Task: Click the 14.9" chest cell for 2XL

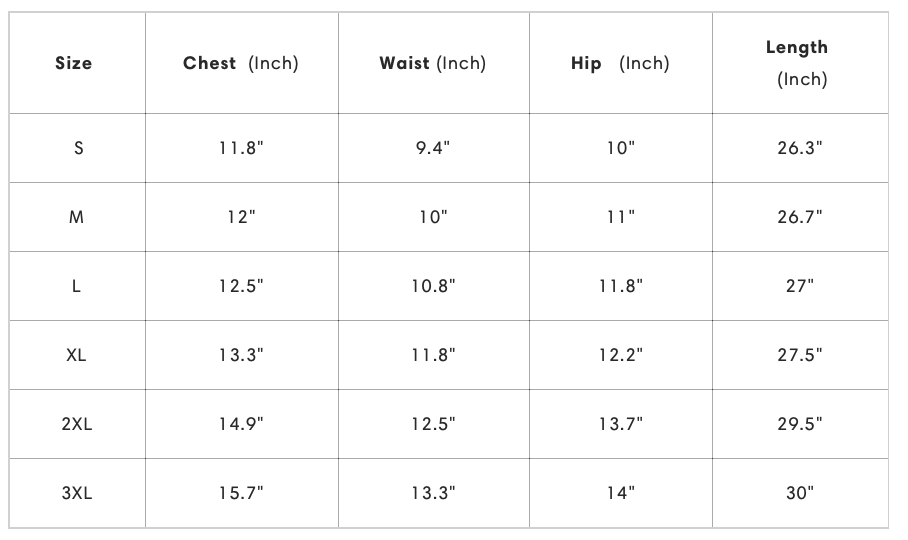Action: click(241, 424)
